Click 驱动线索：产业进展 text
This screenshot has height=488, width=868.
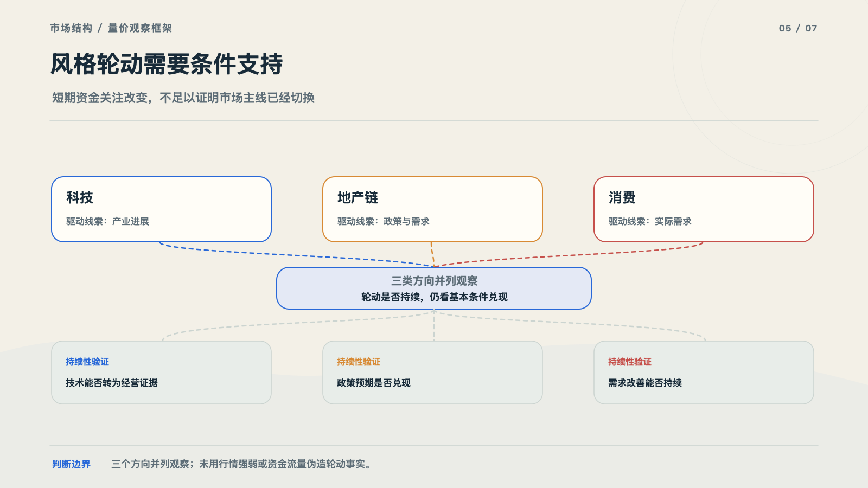coord(107,221)
